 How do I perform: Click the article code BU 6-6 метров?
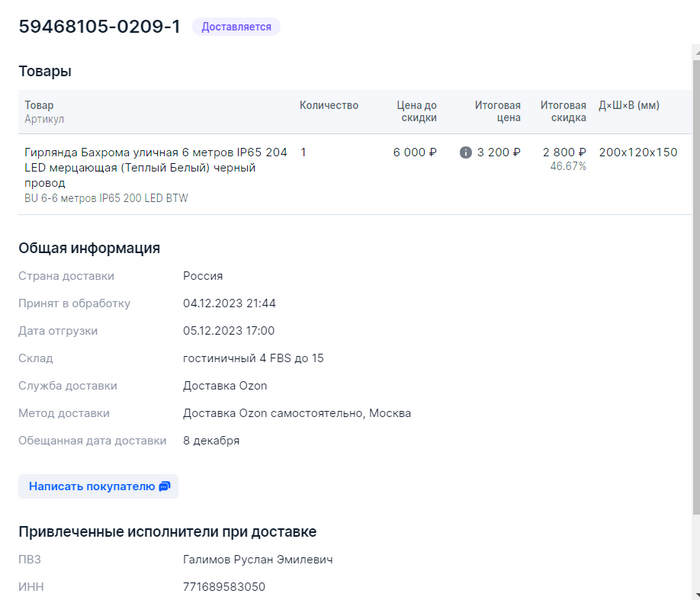tap(106, 199)
